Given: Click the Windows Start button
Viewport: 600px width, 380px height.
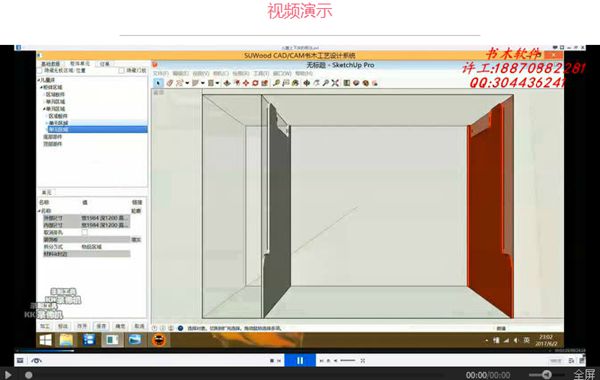Looking at the screenshot, I should [x=45, y=339].
